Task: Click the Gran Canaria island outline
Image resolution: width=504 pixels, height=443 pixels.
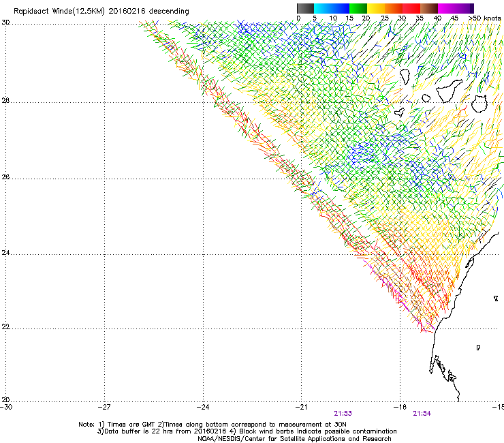Action: coord(479,104)
